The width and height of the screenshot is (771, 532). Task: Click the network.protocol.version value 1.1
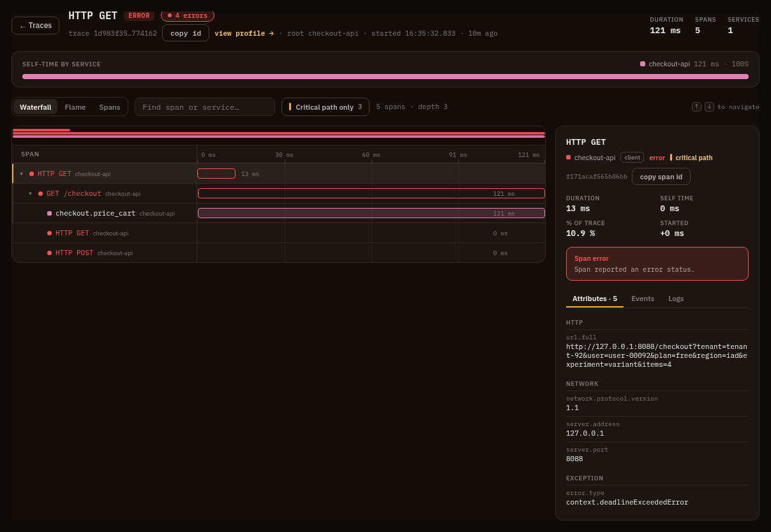point(573,408)
